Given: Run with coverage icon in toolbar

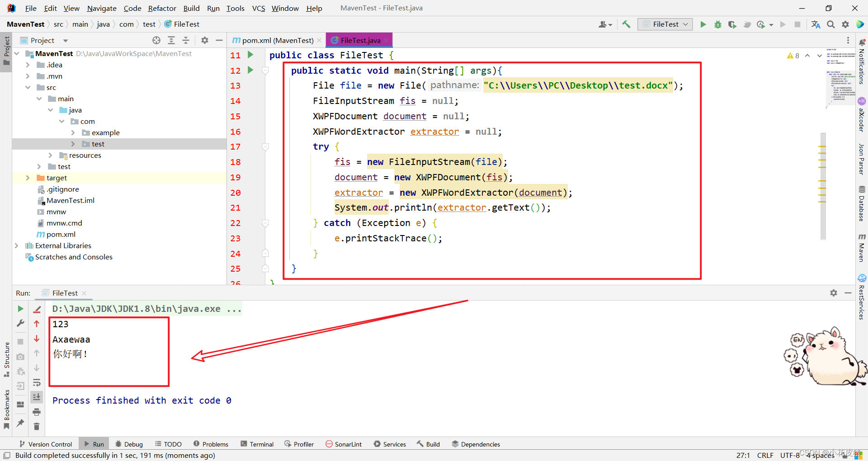Looking at the screenshot, I should click(732, 24).
